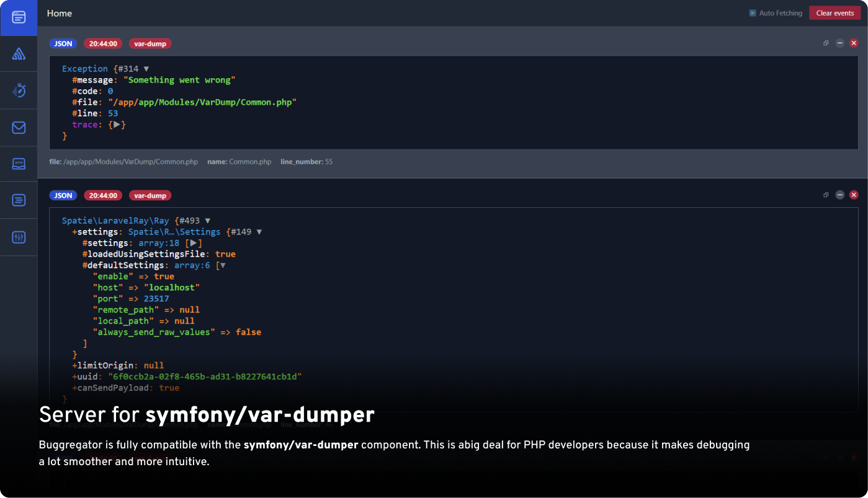Expand the trace property of the Exception
Screen dimensions: 868x498
pyautogui.click(x=117, y=124)
